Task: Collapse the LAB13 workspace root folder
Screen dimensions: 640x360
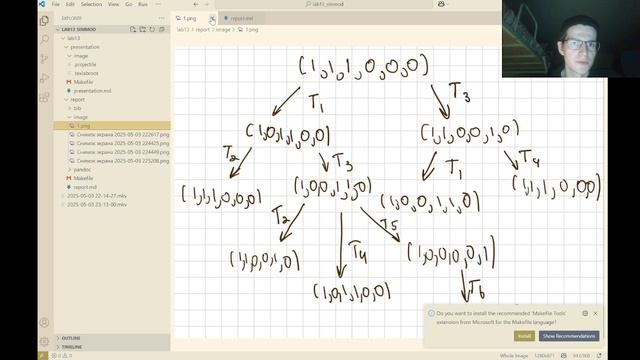Action: coord(112,29)
